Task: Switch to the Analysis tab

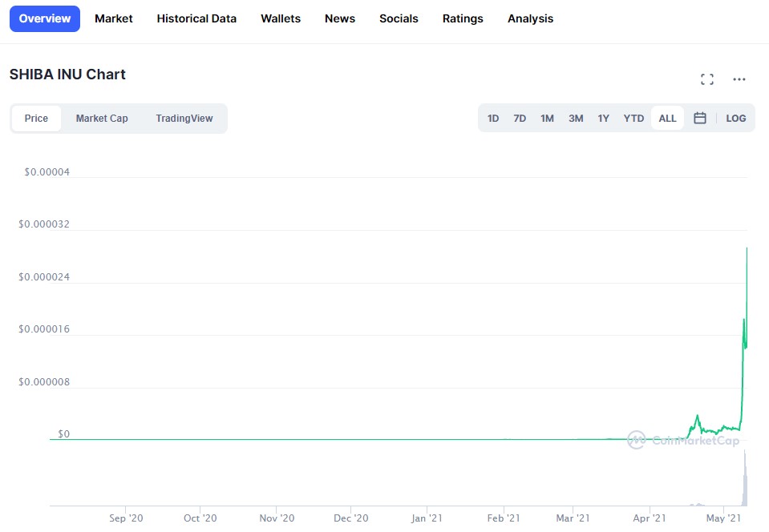Action: (530, 18)
